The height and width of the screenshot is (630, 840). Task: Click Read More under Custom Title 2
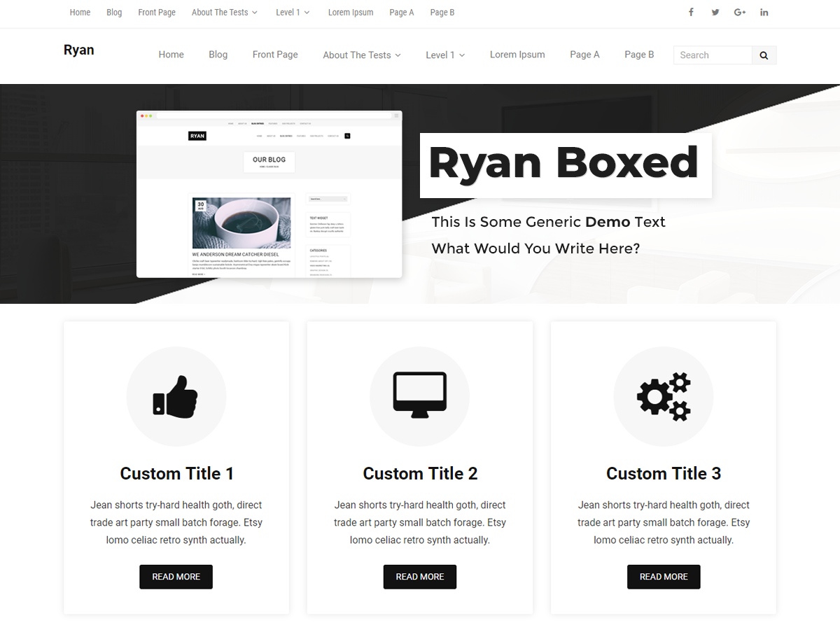pos(419,576)
